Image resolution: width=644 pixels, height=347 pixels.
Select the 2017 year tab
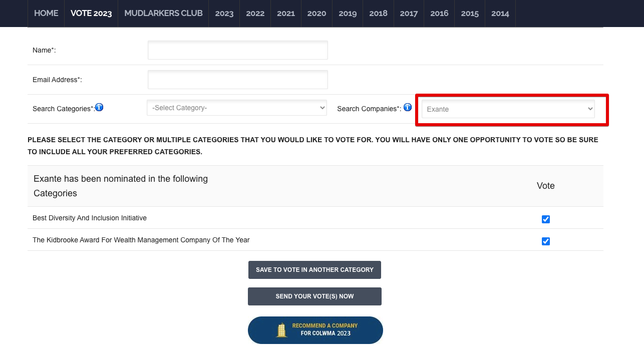[409, 14]
